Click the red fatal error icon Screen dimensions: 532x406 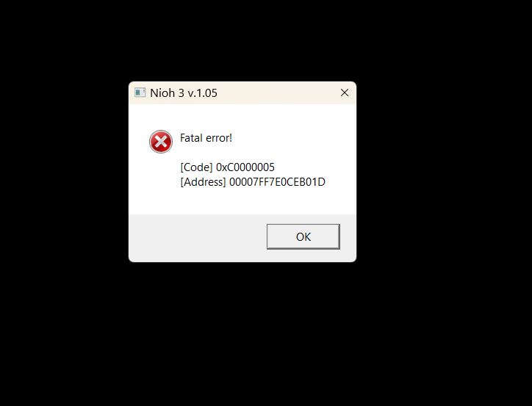coord(161,141)
